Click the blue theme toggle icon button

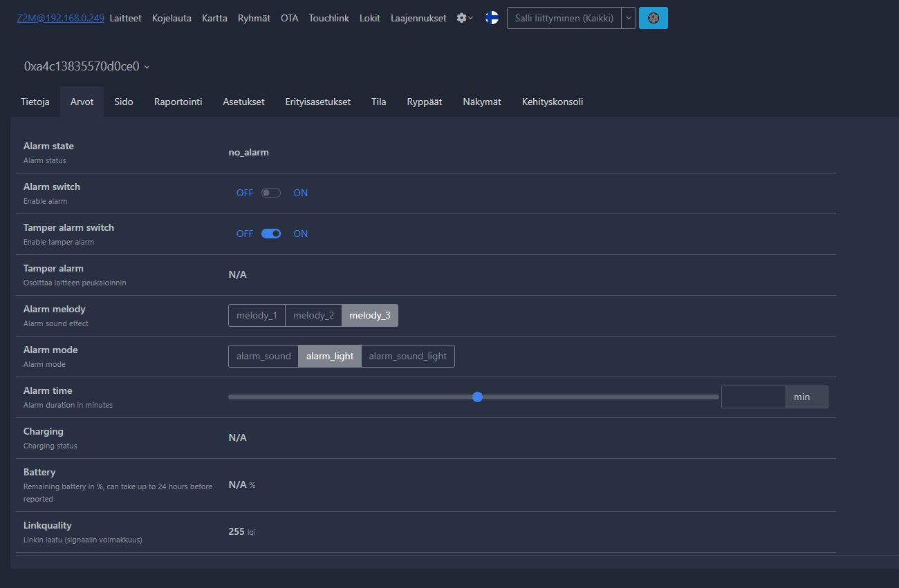(x=653, y=18)
